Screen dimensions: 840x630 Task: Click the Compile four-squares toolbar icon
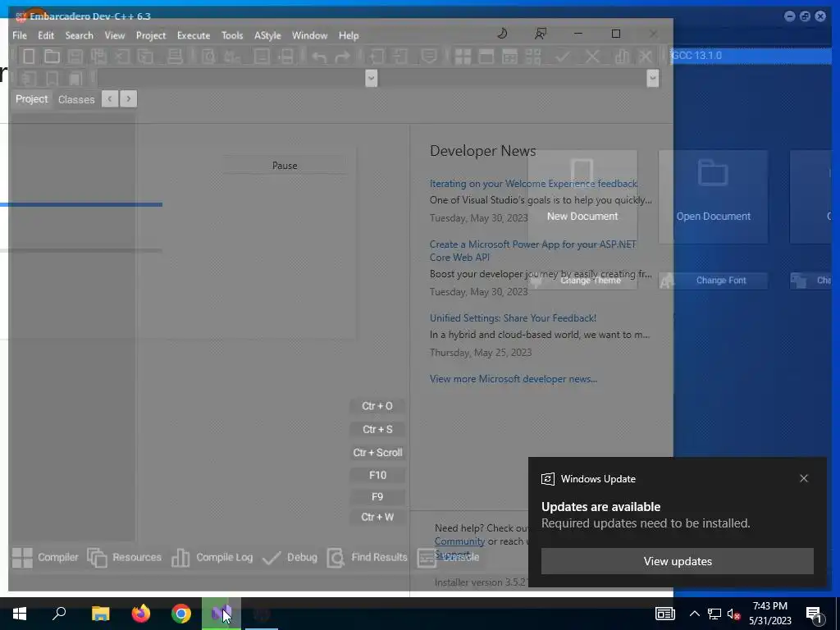pos(463,57)
